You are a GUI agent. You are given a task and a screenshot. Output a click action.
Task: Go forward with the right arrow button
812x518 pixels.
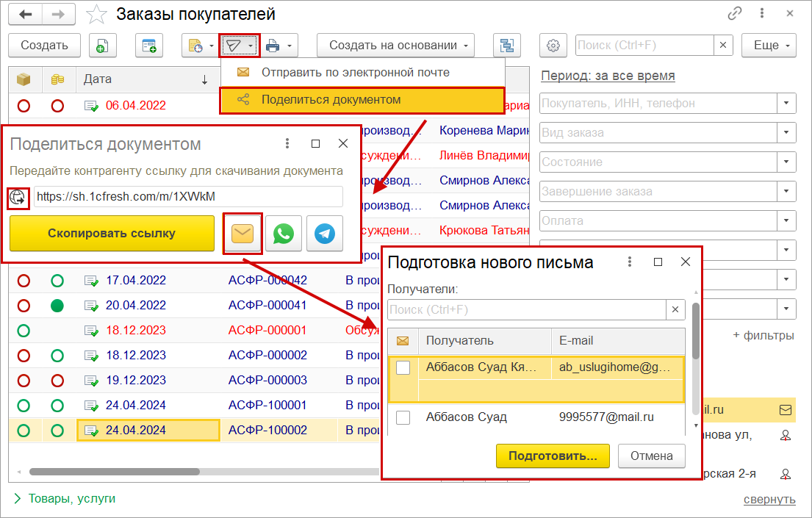(59, 15)
